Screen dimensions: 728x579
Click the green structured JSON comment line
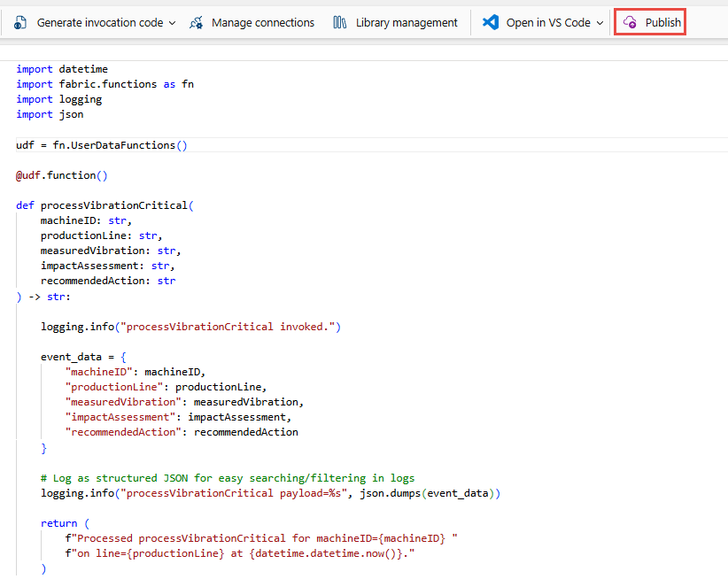(x=227, y=478)
